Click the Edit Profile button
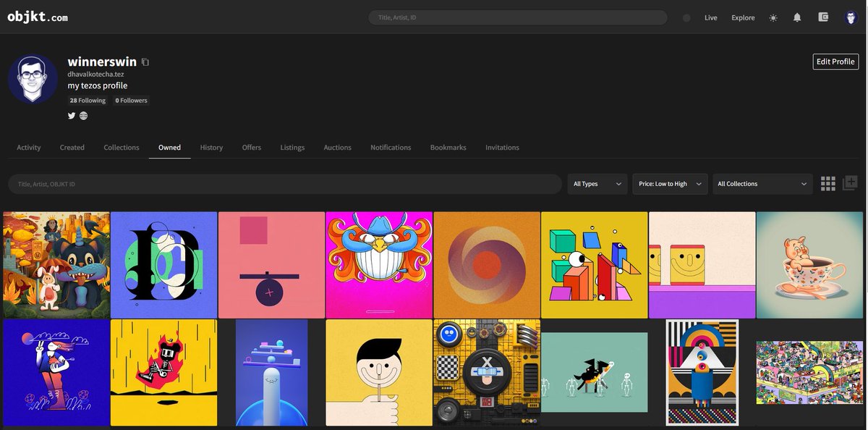 [x=835, y=62]
